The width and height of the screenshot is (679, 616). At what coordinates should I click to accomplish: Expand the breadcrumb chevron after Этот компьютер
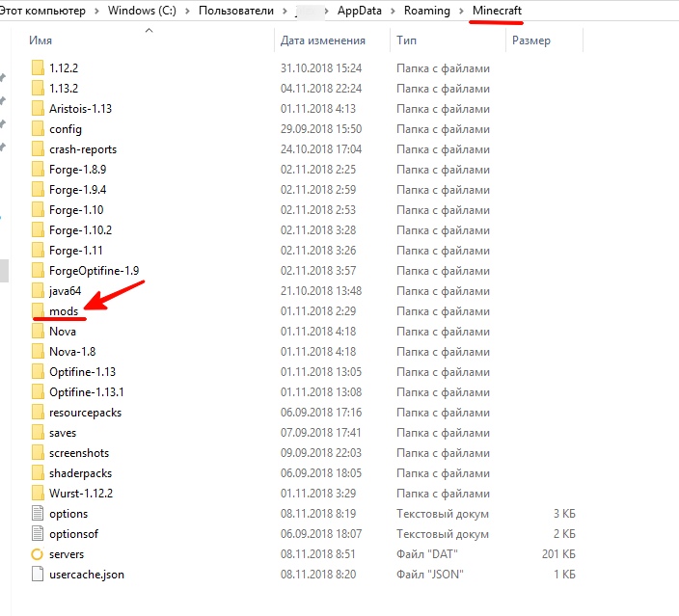click(x=96, y=11)
